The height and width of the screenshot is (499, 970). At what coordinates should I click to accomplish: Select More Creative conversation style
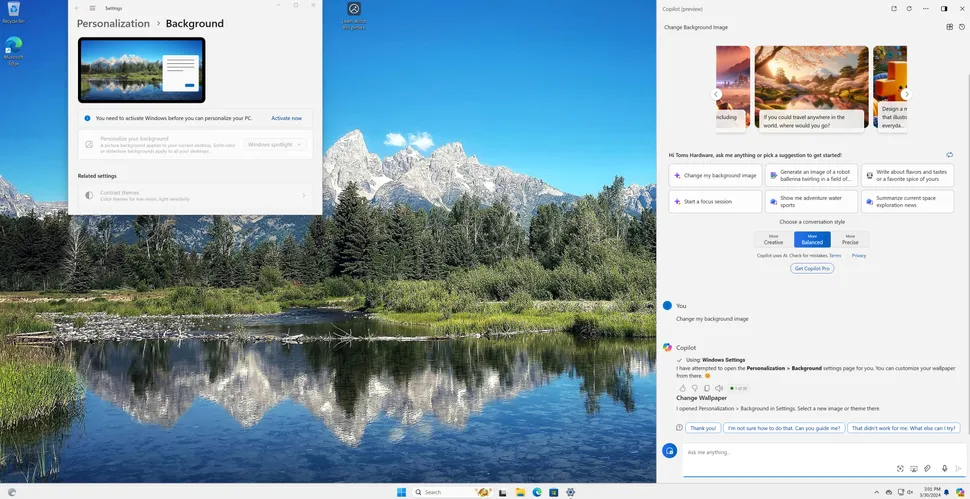pos(773,239)
